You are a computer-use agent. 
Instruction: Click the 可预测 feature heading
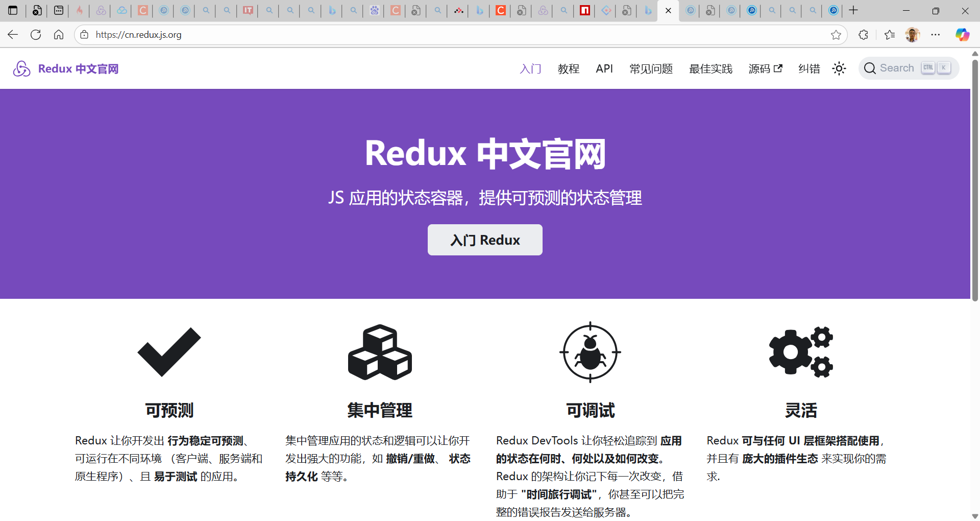click(169, 410)
